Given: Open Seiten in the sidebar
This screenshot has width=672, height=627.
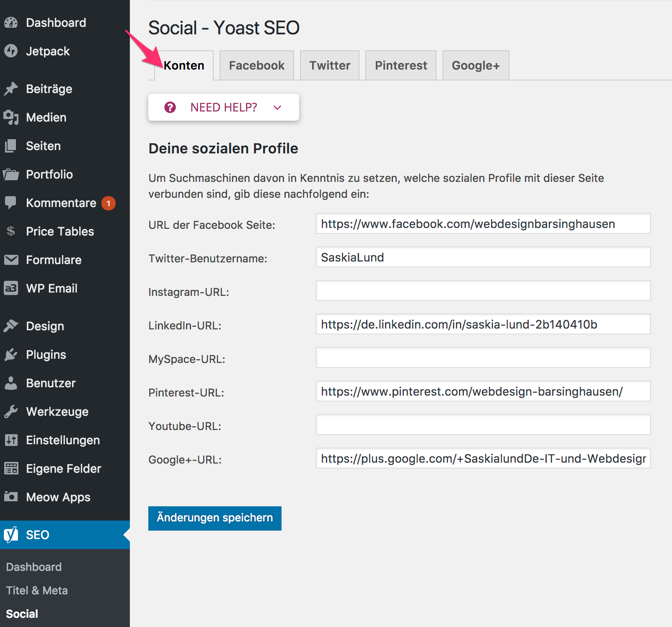Looking at the screenshot, I should (65, 146).
